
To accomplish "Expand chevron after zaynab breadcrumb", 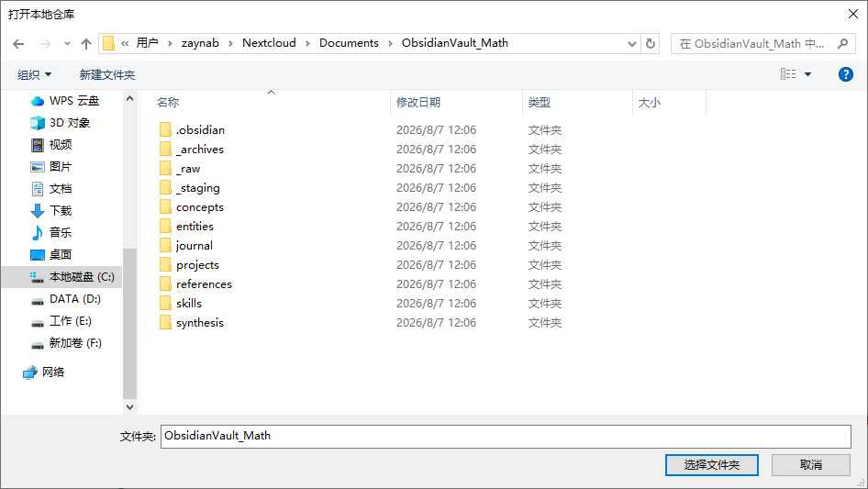I will [230, 43].
